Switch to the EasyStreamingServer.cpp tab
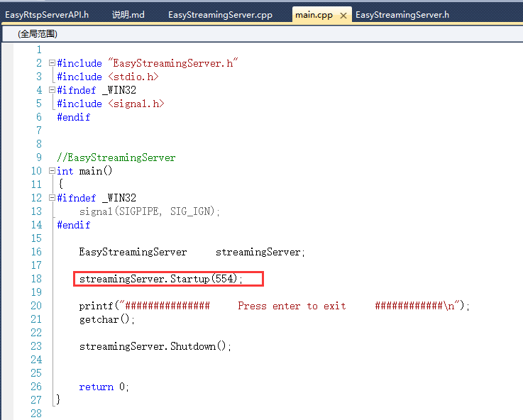The image size is (523, 420). click(x=220, y=15)
